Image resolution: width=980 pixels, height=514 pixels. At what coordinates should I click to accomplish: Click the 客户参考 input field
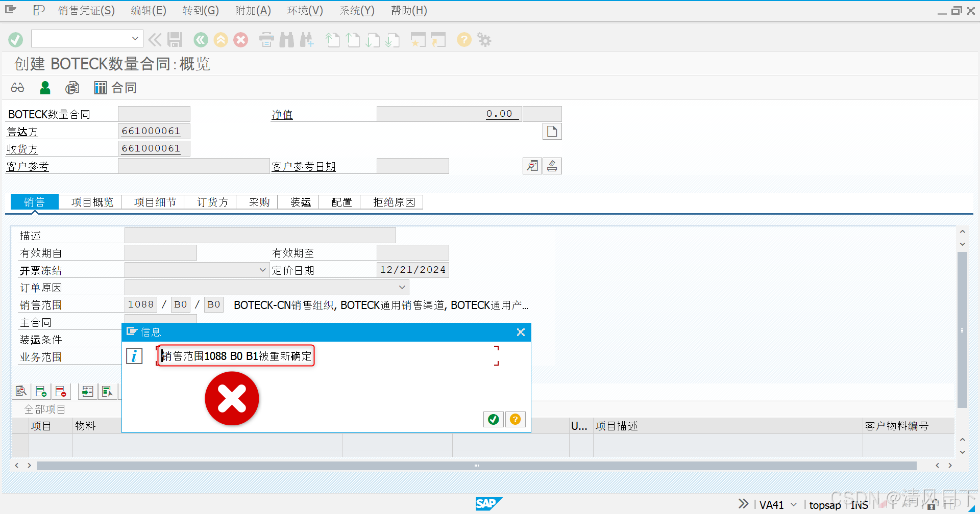[x=193, y=166]
